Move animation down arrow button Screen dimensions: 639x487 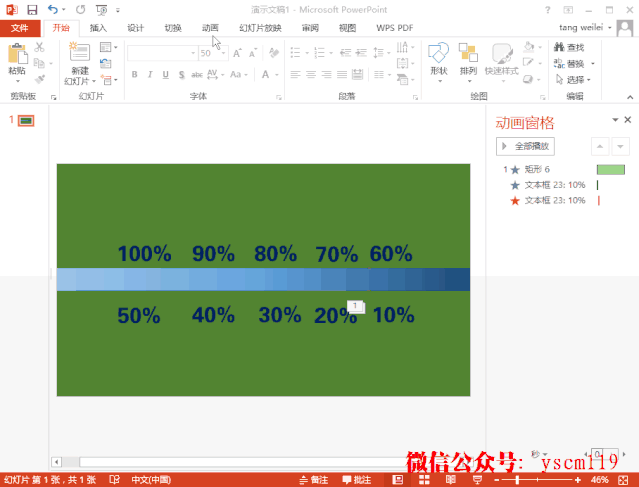pos(620,146)
